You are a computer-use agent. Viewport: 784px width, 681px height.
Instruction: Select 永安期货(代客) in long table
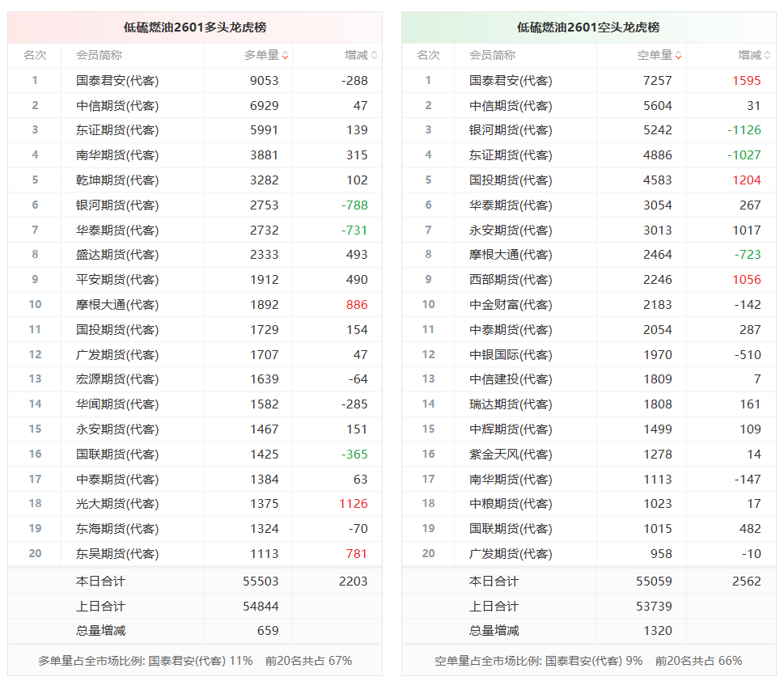pos(117,429)
